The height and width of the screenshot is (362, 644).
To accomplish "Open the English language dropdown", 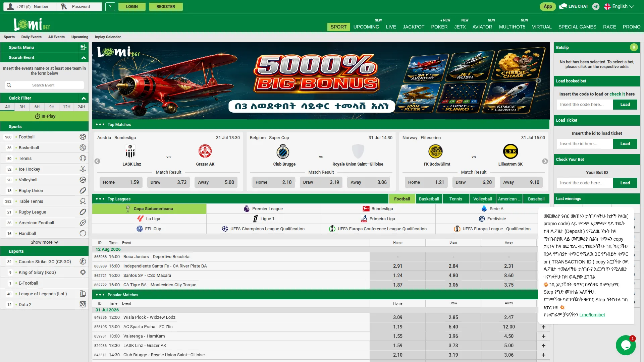I will (619, 6).
